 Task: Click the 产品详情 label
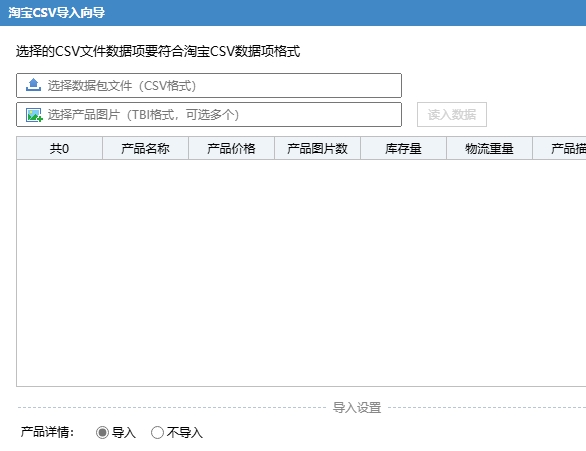tap(47, 432)
